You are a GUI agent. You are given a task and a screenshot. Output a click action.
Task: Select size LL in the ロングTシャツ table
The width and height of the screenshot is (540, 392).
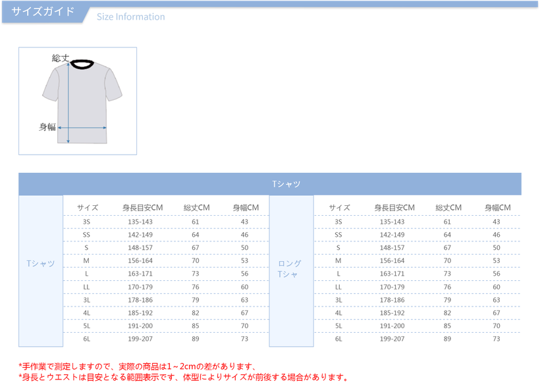338,287
